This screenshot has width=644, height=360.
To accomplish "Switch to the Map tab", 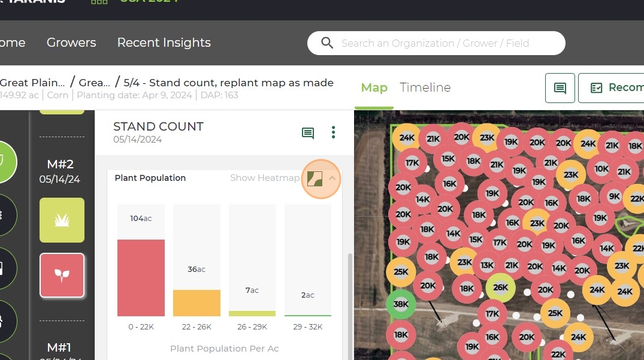I will coord(374,87).
